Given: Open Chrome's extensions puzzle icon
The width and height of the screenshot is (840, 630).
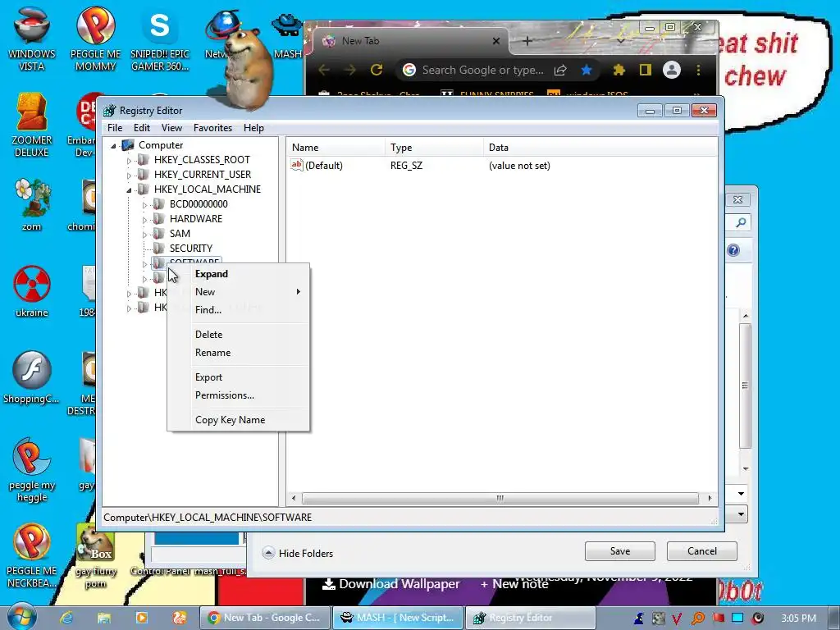Looking at the screenshot, I should pyautogui.click(x=619, y=70).
